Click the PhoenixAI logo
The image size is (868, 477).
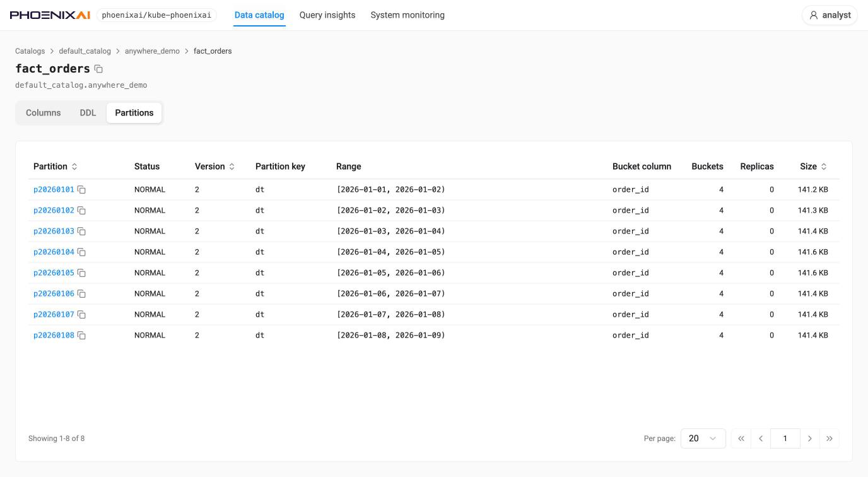[x=50, y=15]
